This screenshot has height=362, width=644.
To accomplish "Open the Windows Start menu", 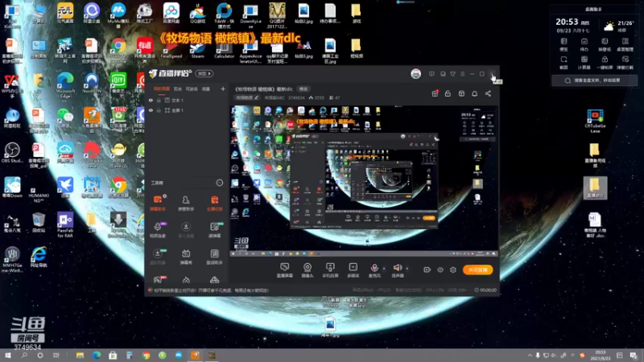I will (x=8, y=355).
